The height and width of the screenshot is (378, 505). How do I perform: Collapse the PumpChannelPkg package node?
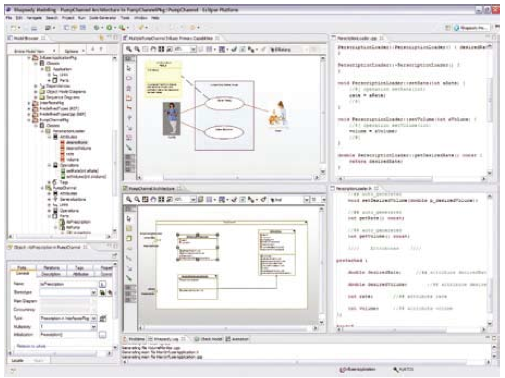click(29, 120)
